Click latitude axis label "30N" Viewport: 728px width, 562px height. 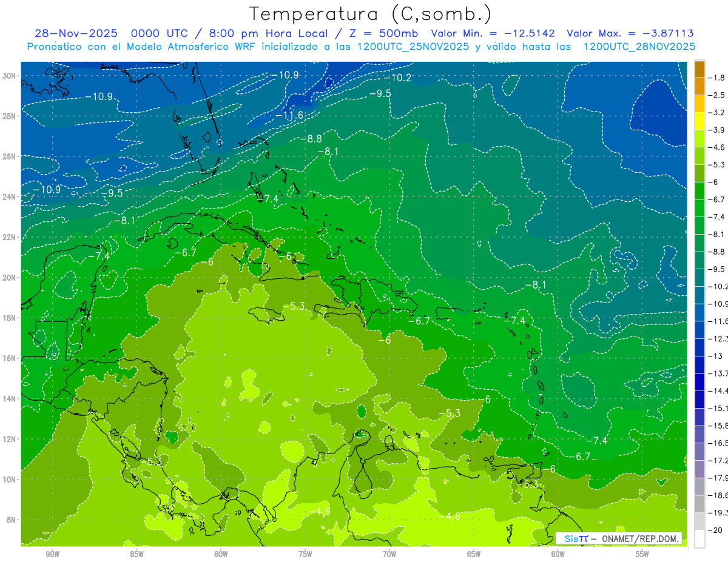click(10, 75)
